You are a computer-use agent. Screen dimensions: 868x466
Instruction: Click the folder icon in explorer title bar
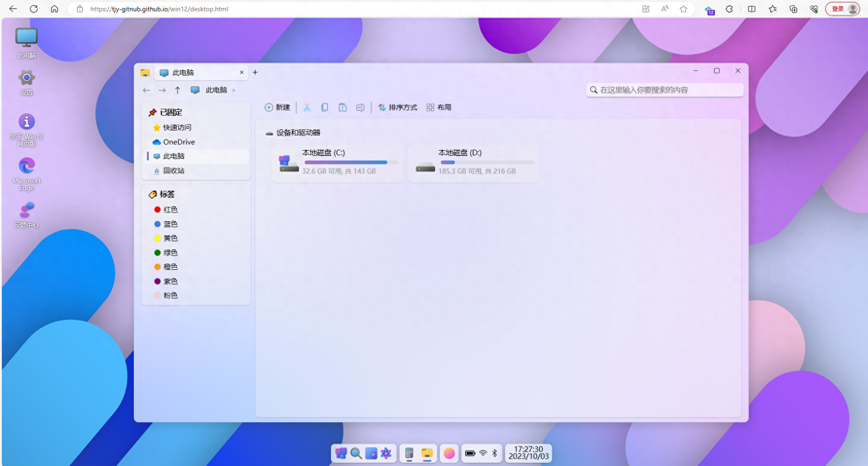pos(145,73)
